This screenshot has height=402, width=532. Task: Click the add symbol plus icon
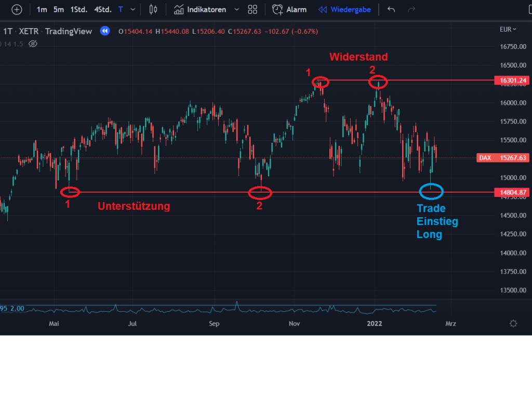pyautogui.click(x=17, y=9)
